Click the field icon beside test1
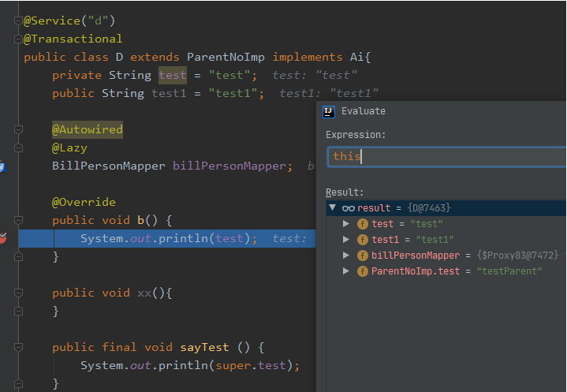The height and width of the screenshot is (392, 567). pos(363,240)
